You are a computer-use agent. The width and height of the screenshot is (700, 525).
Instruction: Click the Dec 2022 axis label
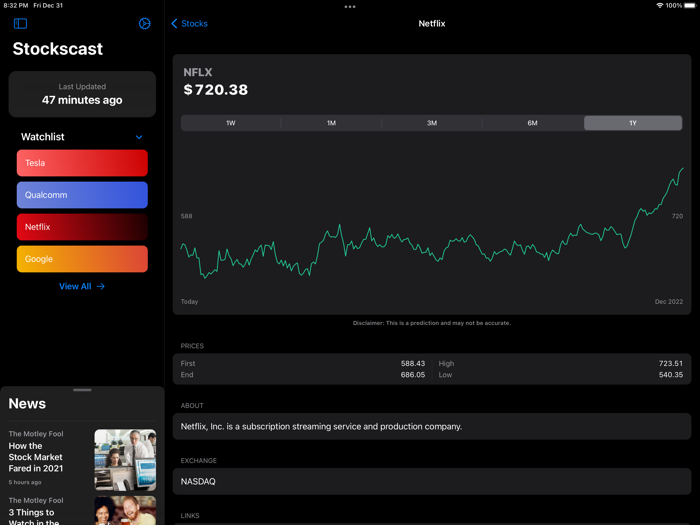pyautogui.click(x=669, y=302)
